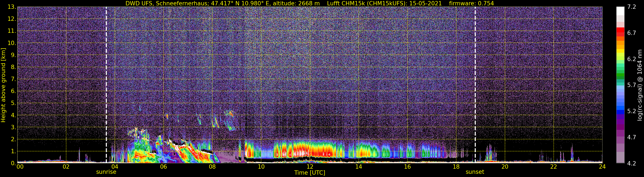Screen dimensions: 644x177
Task: Click height-axis tick label '6.'
Action: 13,91
